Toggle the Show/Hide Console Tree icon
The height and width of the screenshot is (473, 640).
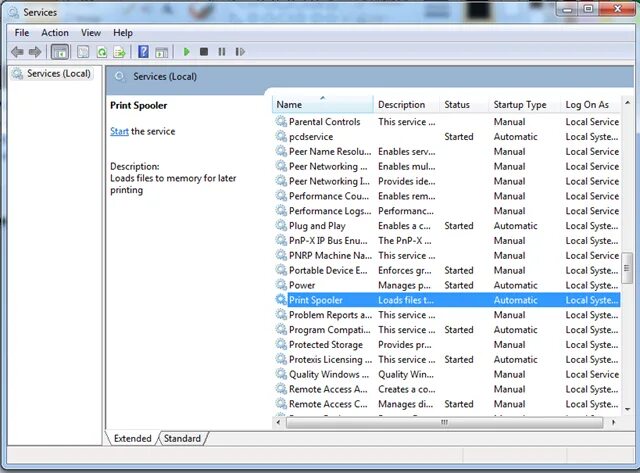pyautogui.click(x=60, y=52)
